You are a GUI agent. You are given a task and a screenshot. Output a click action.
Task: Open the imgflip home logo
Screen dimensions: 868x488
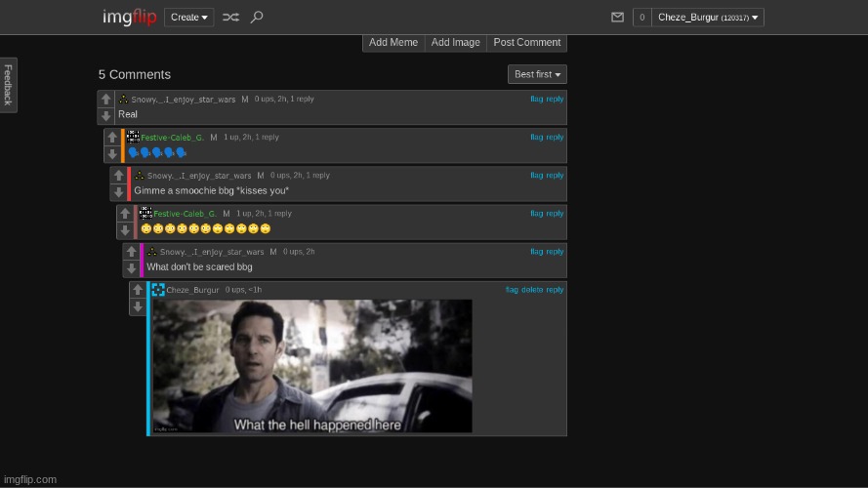click(x=130, y=18)
